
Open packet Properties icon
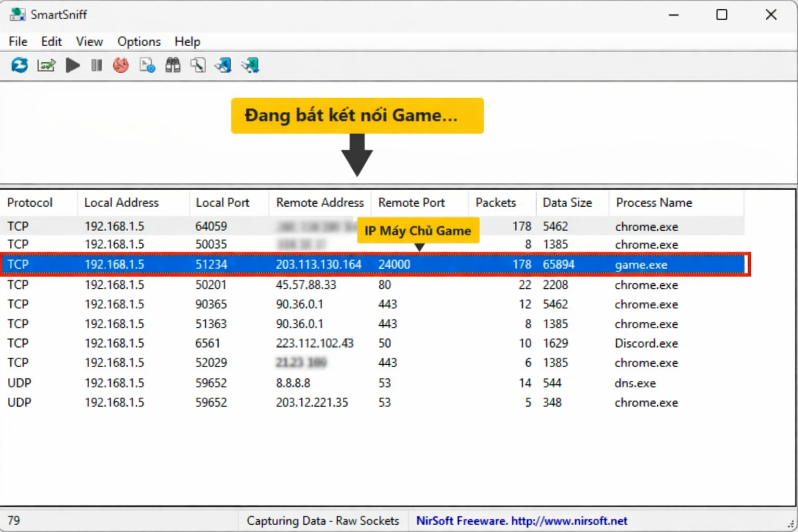(x=147, y=65)
